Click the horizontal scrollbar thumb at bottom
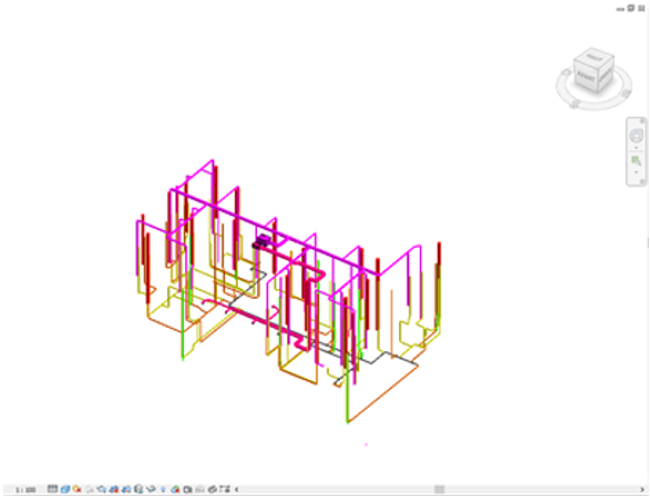Image resolution: width=650 pixels, height=496 pixels. [x=438, y=489]
